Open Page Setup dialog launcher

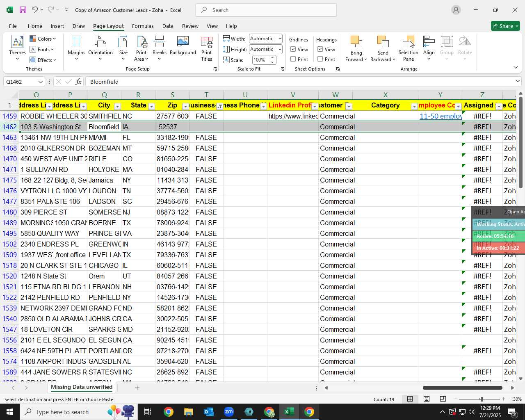(215, 69)
